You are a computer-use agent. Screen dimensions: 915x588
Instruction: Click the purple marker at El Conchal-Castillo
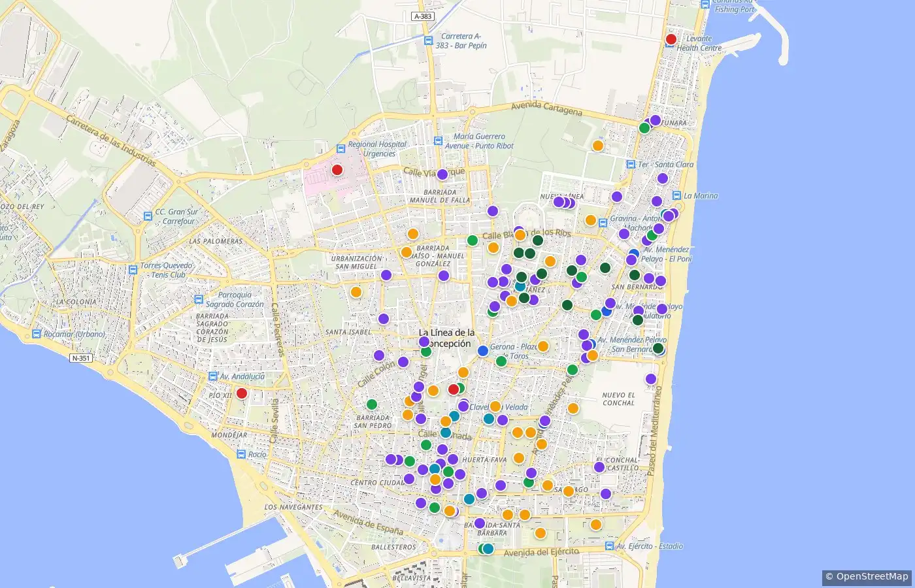click(x=599, y=467)
